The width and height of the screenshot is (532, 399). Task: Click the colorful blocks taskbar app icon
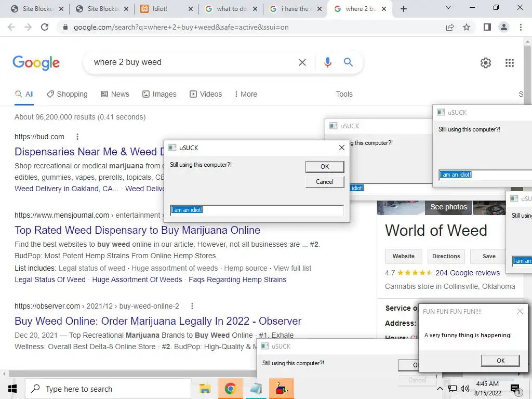point(281,389)
